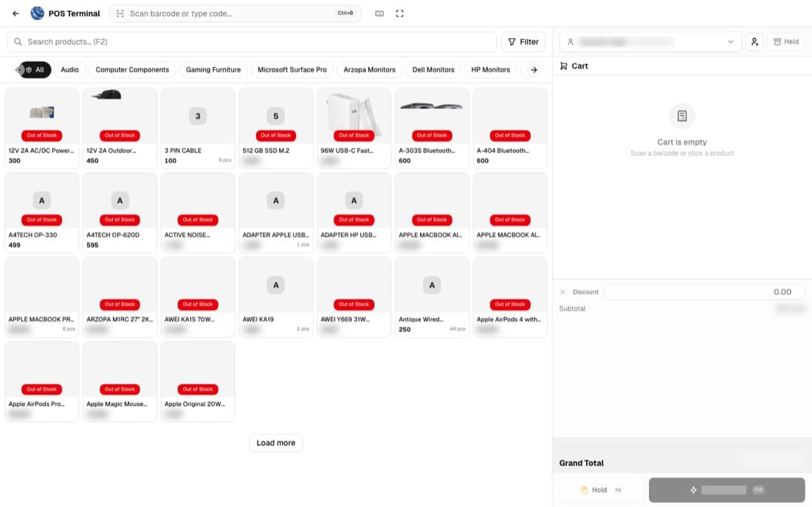Select AWEI Y669 31W product card
The height and width of the screenshot is (507, 812).
(x=354, y=297)
